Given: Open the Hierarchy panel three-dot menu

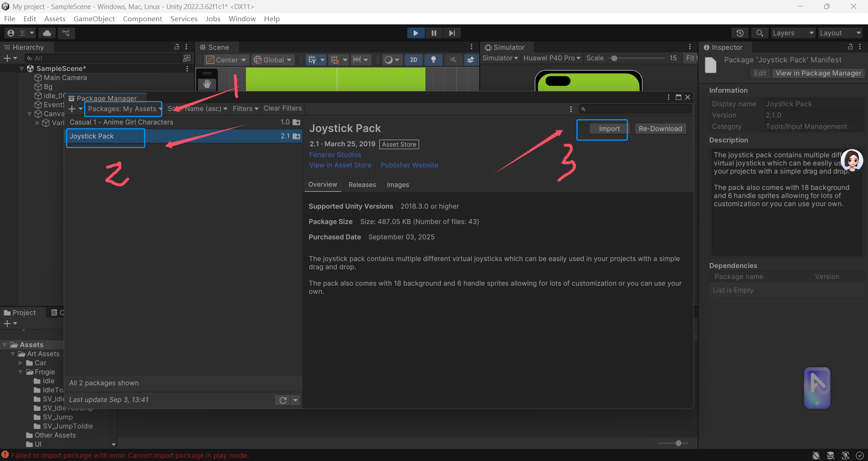Looking at the screenshot, I should (x=186, y=47).
